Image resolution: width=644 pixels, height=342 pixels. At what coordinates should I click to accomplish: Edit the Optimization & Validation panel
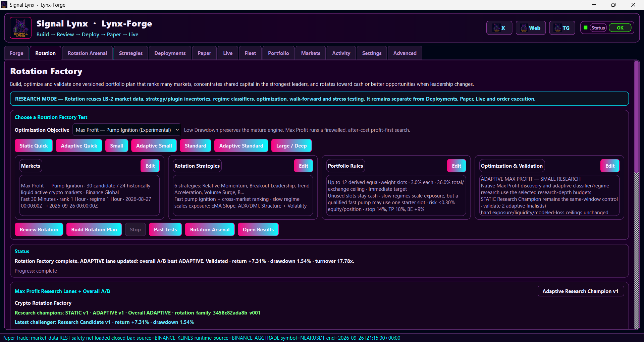click(610, 166)
